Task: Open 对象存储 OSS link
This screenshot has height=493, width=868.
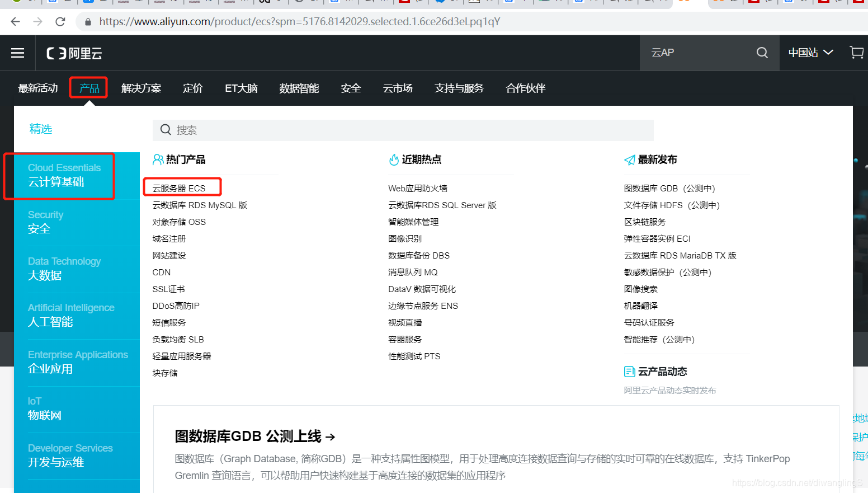Action: pos(179,222)
